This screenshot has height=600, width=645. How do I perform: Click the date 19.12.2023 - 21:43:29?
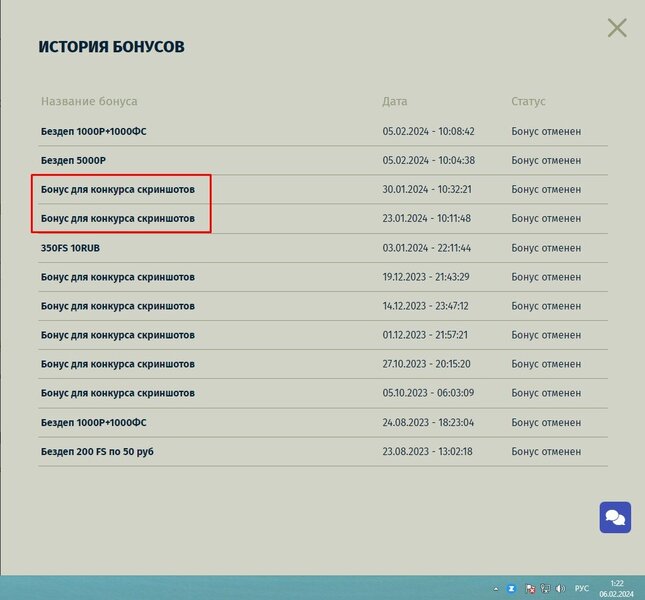(427, 277)
